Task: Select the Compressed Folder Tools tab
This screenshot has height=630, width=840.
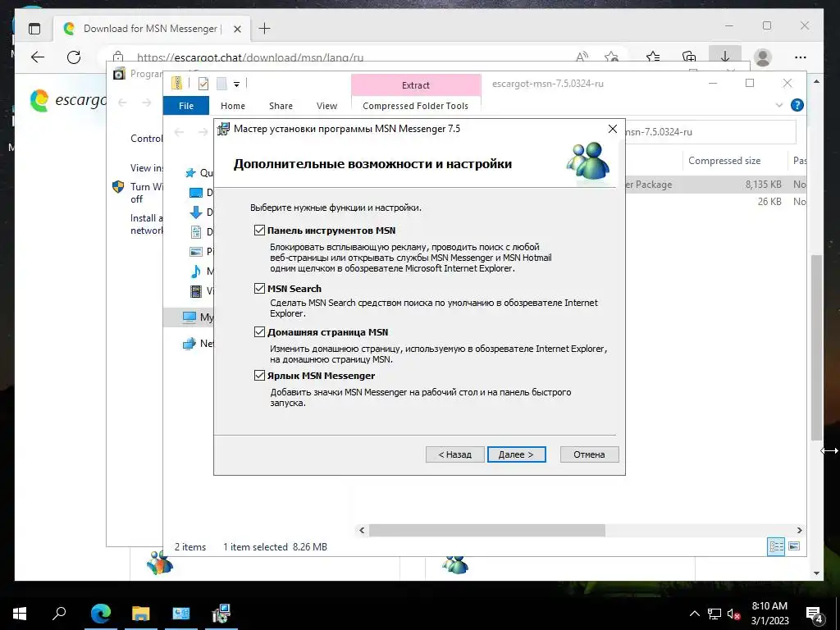Action: pyautogui.click(x=415, y=106)
